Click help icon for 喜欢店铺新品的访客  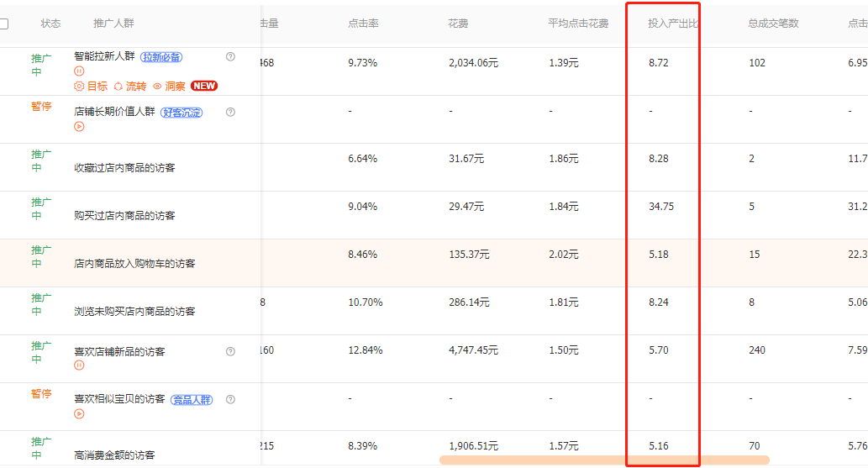230,351
